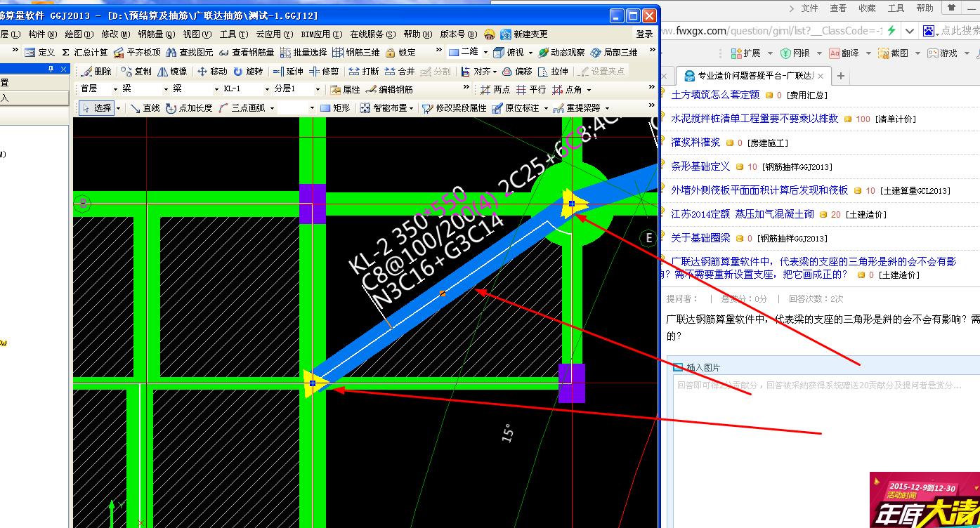Open link 条形基础定义
Image resolution: width=980 pixels, height=528 pixels.
click(700, 166)
